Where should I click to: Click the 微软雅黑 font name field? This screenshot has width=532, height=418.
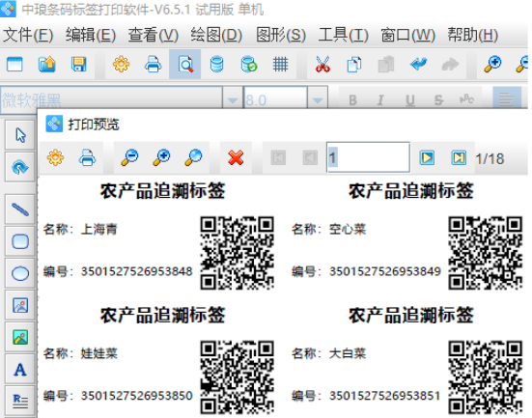pyautogui.click(x=112, y=99)
